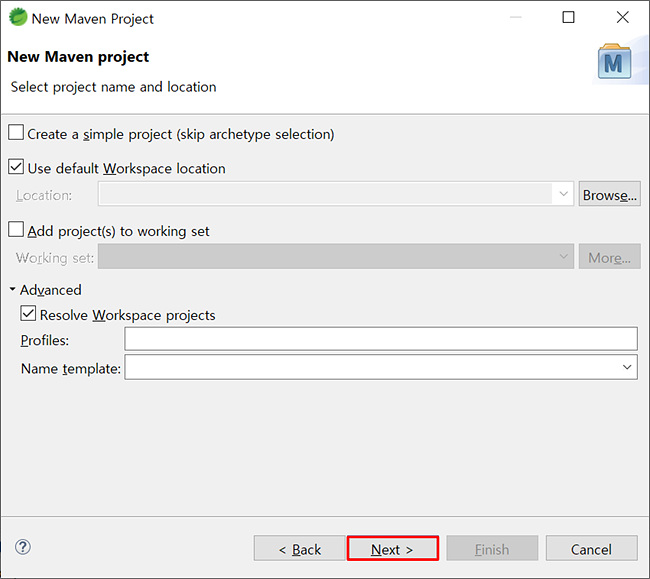This screenshot has height=579, width=650.
Task: Enable Create a simple project checkbox
Action: coord(16,133)
